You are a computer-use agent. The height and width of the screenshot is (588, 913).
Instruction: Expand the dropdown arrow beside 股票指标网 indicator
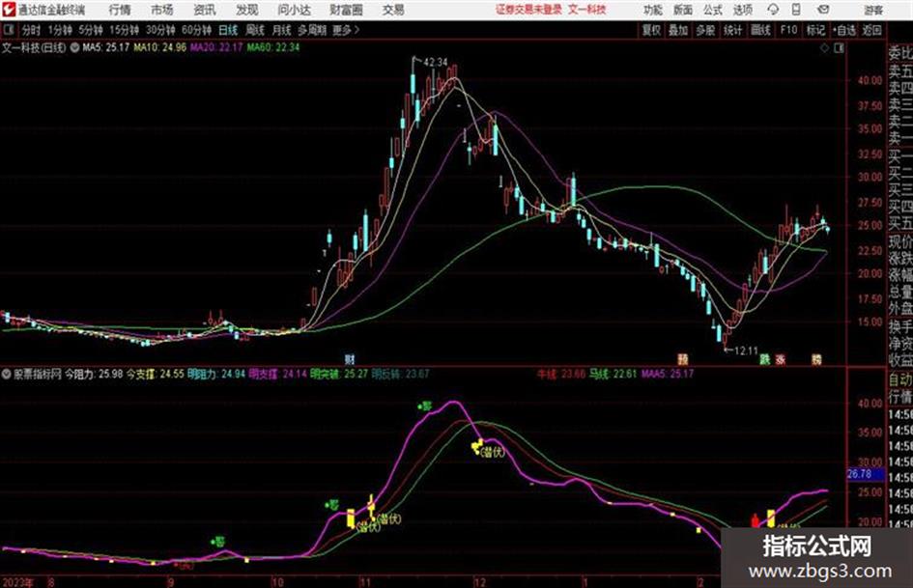click(7, 374)
